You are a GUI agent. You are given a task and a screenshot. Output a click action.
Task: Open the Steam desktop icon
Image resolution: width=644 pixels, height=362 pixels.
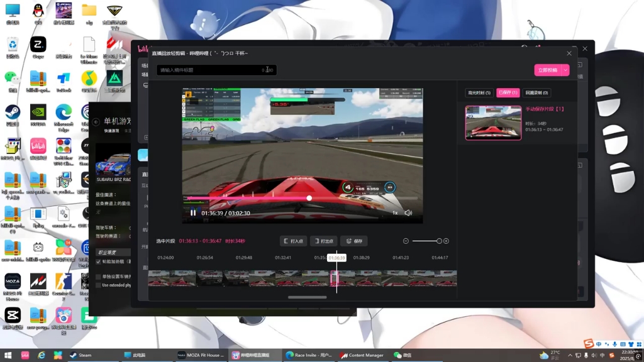tap(13, 116)
